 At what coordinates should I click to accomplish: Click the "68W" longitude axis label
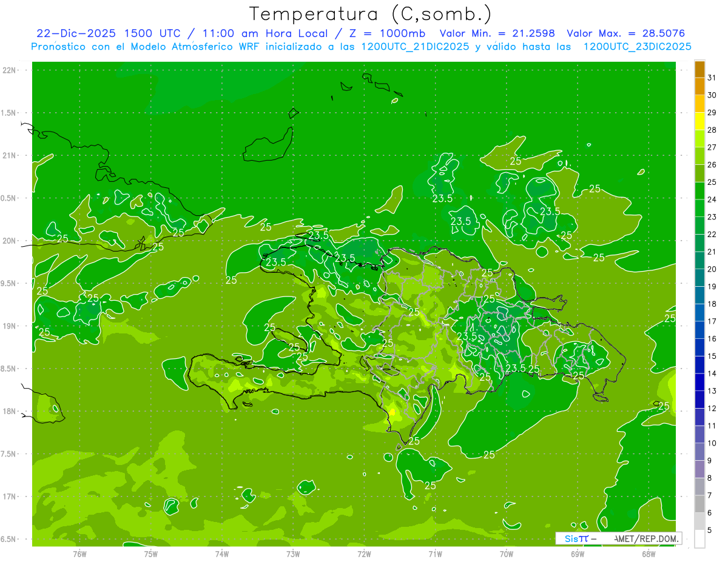(649, 554)
